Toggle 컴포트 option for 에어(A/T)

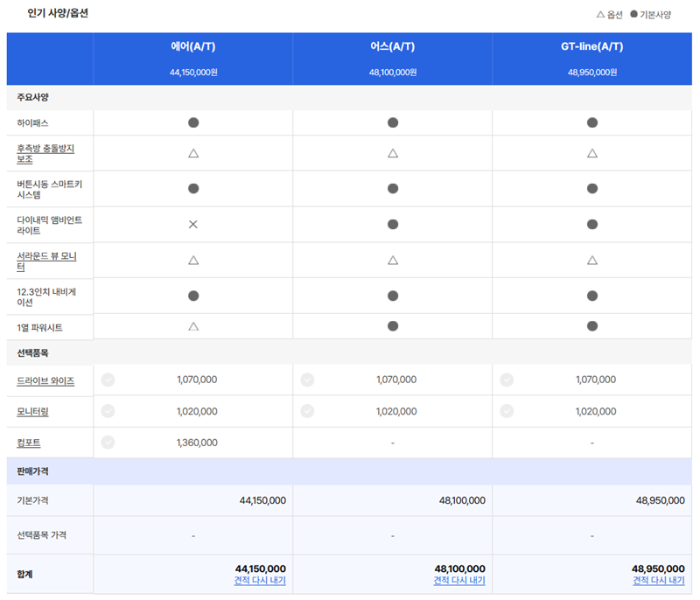108,442
